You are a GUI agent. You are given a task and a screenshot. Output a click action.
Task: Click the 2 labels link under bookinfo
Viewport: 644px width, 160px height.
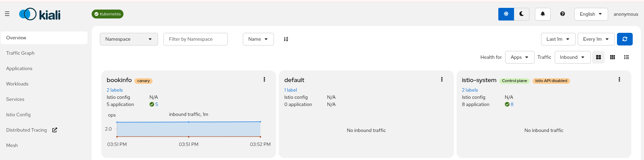click(x=115, y=90)
